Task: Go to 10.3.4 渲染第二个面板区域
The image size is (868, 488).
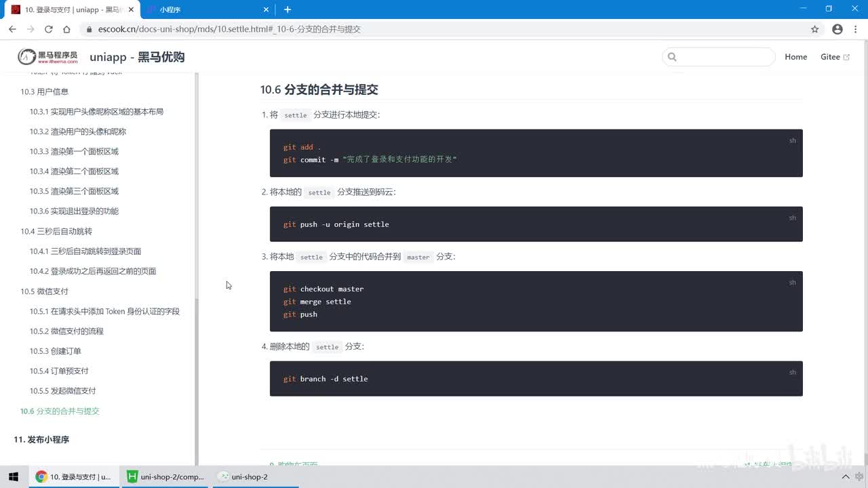Action: pos(74,171)
